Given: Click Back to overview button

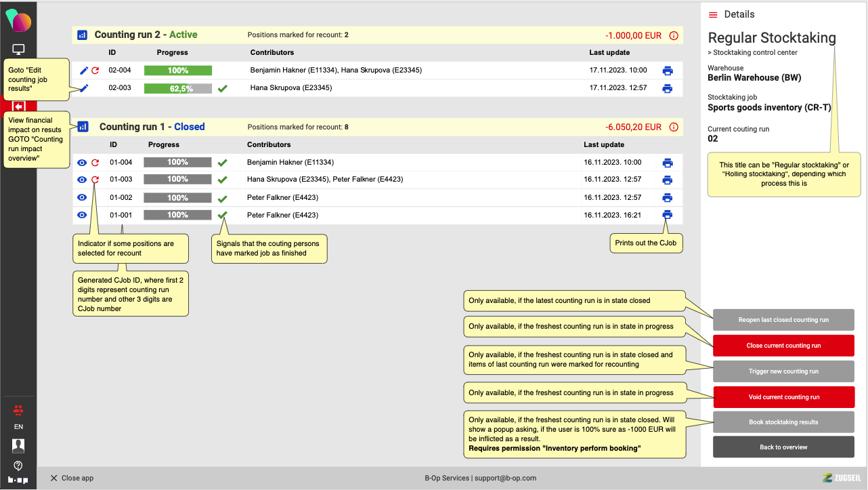Looking at the screenshot, I should coord(783,447).
